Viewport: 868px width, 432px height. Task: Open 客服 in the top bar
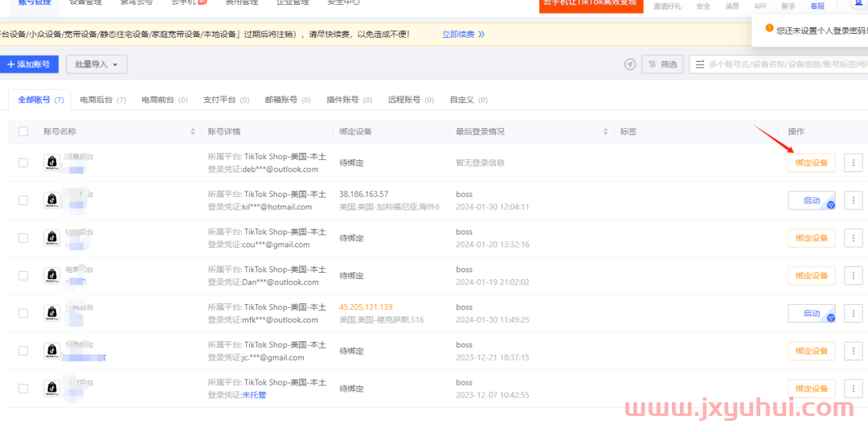click(817, 6)
